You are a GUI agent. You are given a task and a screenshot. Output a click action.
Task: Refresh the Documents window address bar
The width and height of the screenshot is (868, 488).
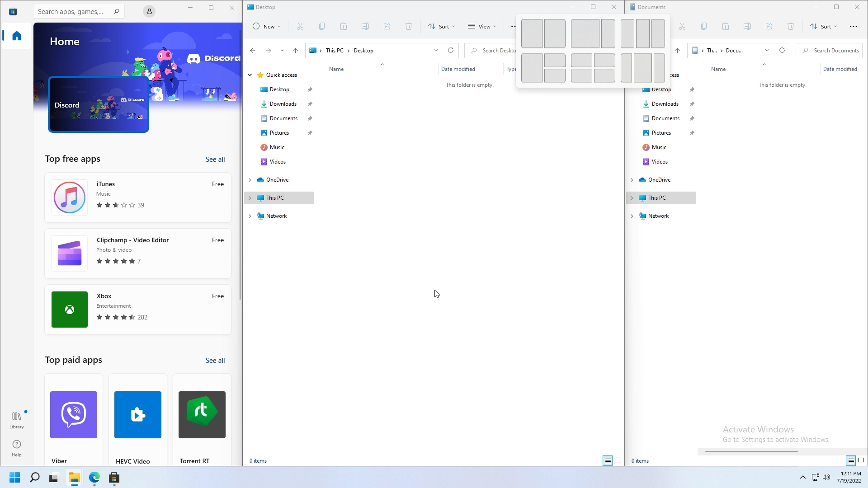point(782,50)
